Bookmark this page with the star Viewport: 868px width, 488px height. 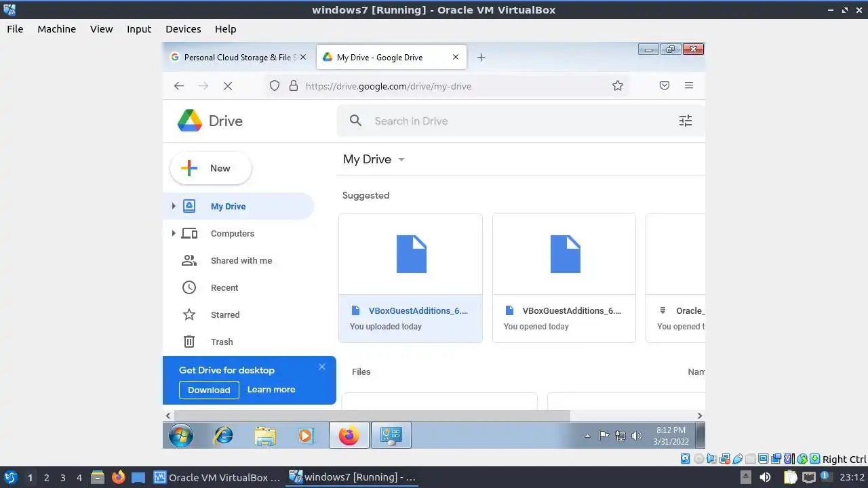coord(618,86)
